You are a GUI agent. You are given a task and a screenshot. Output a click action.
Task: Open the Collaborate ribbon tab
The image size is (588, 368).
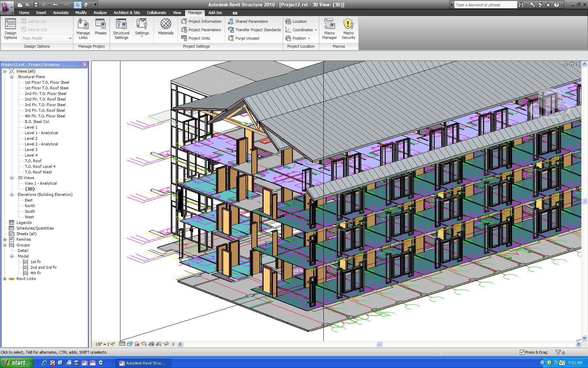[156, 13]
